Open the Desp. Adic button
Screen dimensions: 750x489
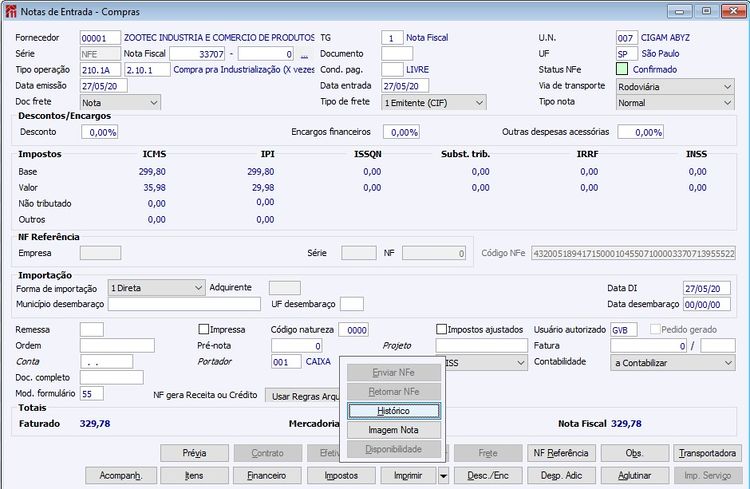[x=562, y=476]
